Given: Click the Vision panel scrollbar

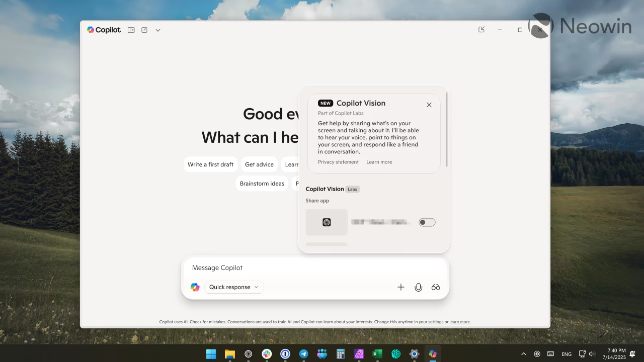Looking at the screenshot, I should (x=447, y=130).
